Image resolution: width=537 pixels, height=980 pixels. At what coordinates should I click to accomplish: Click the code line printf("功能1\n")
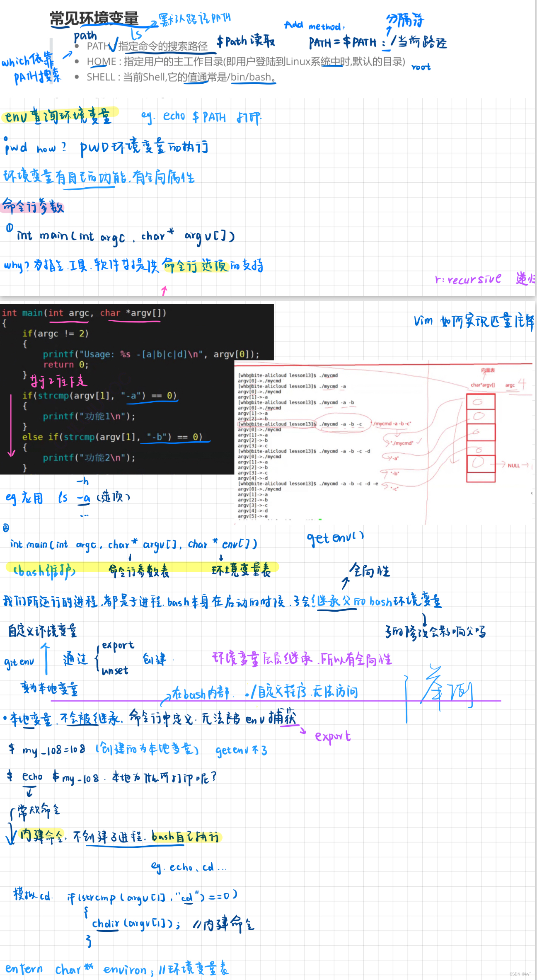[89, 416]
